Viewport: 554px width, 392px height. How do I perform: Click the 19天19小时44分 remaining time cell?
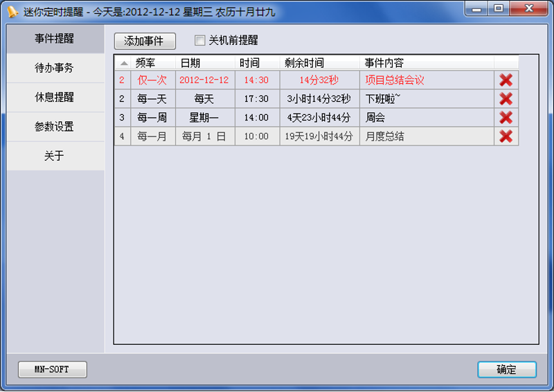point(320,136)
